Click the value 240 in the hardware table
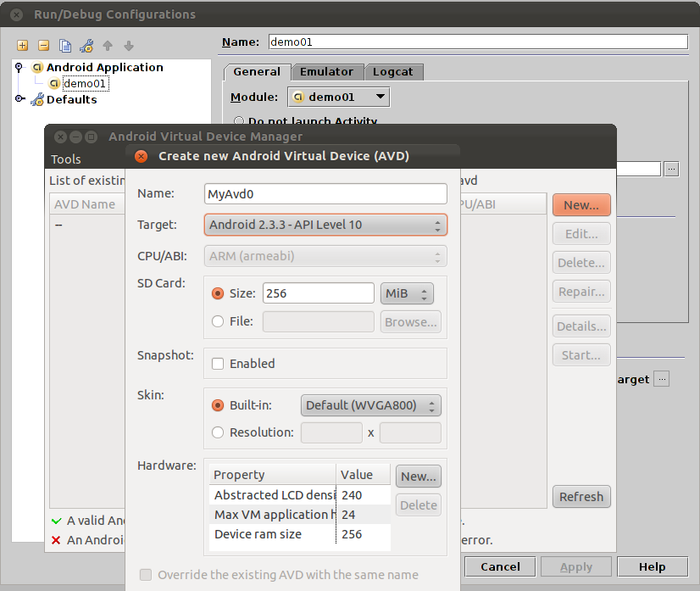Viewport: 700px width, 591px height. (352, 495)
